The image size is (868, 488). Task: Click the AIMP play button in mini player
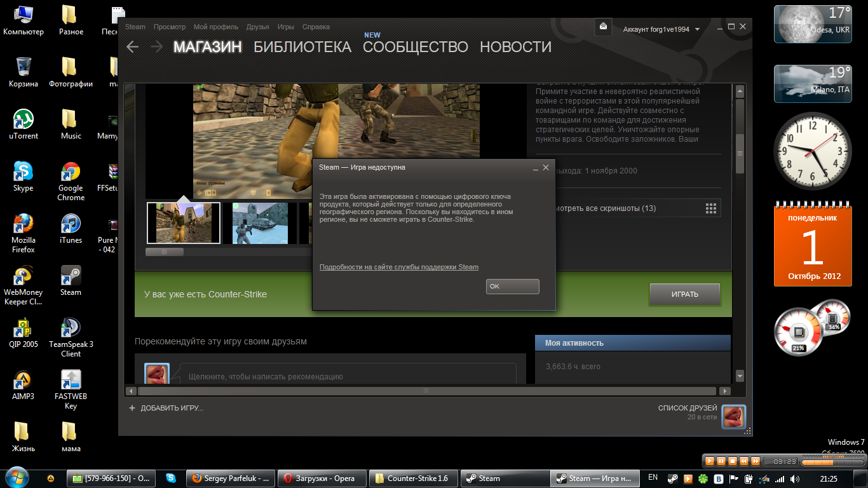(710, 461)
